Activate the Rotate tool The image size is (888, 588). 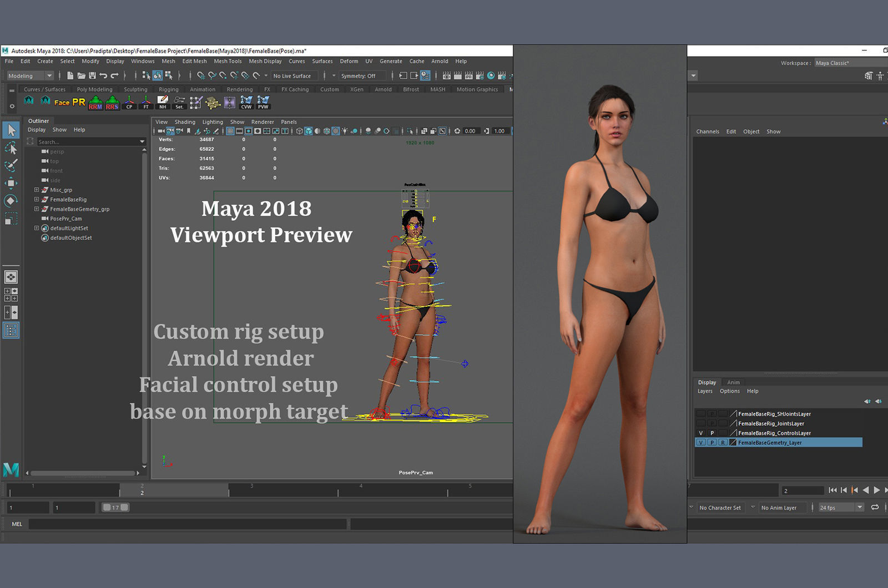11,201
